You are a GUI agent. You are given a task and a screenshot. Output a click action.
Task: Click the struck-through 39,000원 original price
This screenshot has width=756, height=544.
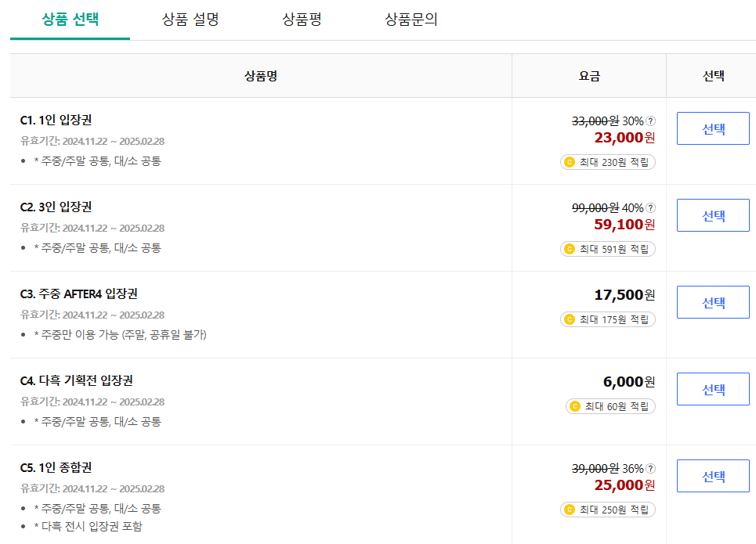tap(595, 468)
